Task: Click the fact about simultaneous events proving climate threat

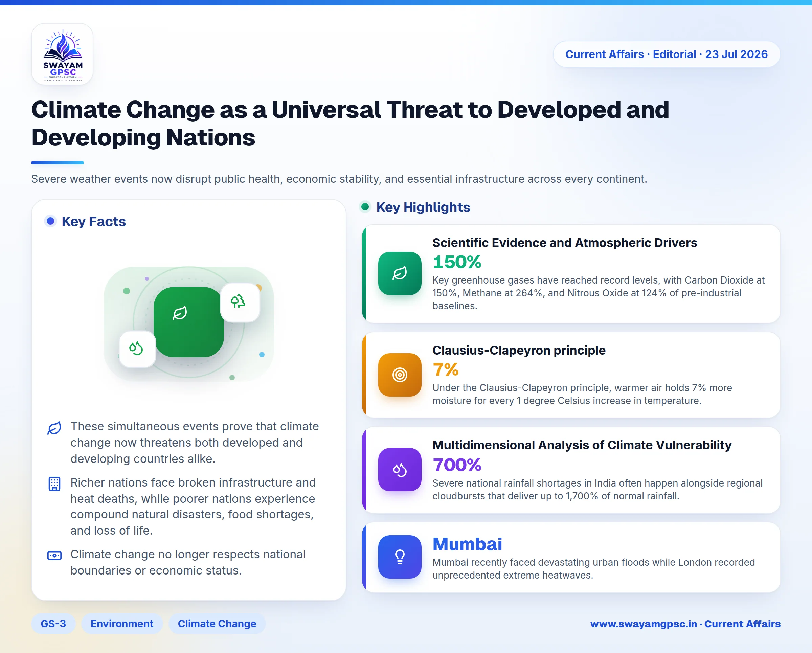Action: (194, 443)
